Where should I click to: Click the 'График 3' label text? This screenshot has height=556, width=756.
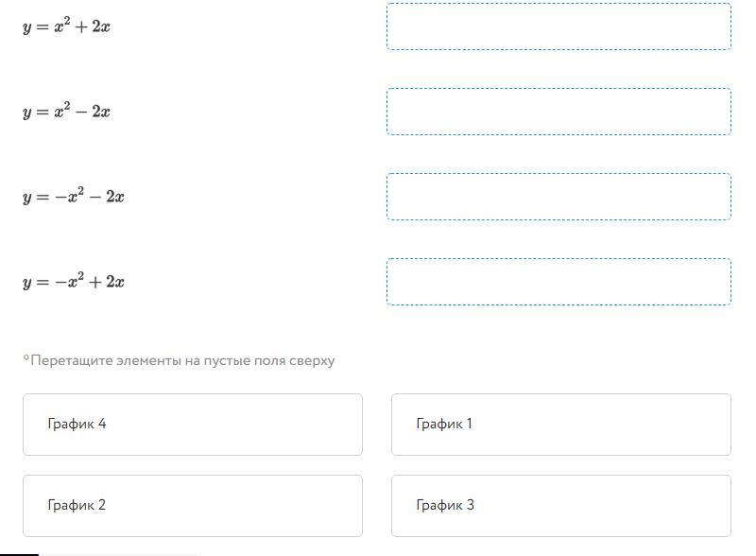click(445, 505)
